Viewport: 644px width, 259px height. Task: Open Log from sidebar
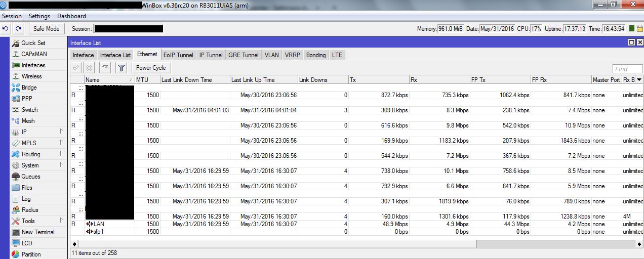point(26,199)
